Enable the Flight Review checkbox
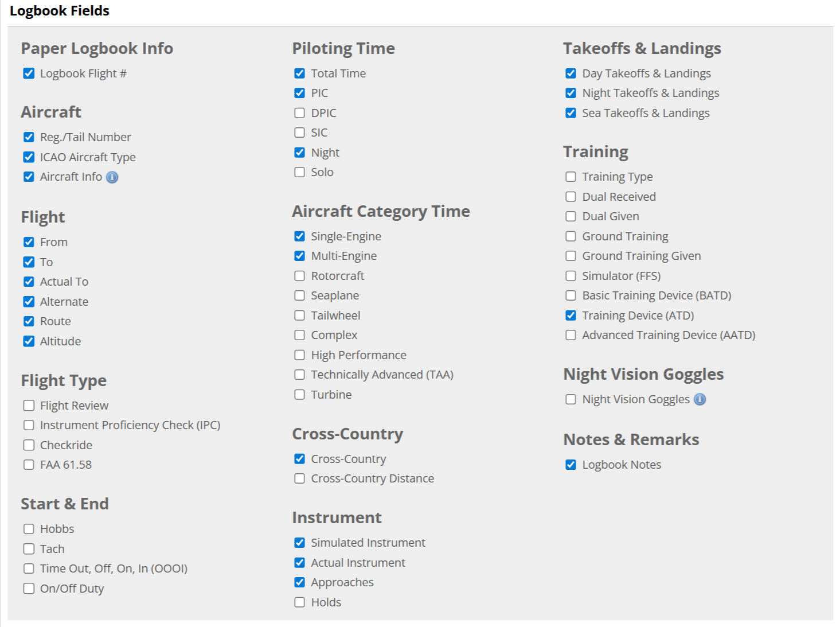The image size is (840, 627). 29,405
